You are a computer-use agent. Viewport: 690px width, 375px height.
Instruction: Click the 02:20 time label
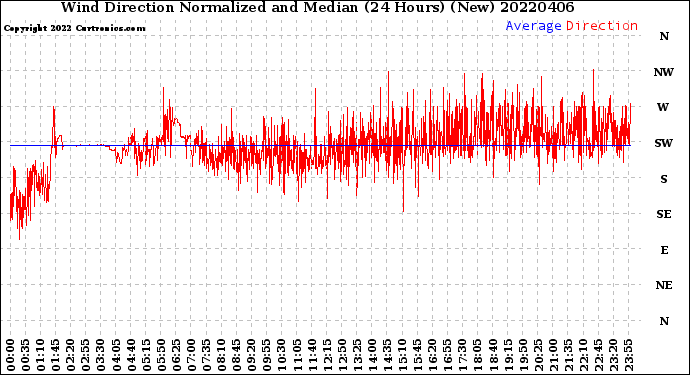(x=71, y=355)
